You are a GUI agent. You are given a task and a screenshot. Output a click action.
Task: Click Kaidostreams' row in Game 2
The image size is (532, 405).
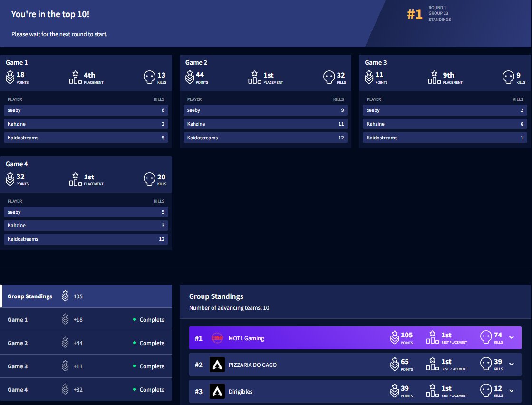click(x=265, y=138)
